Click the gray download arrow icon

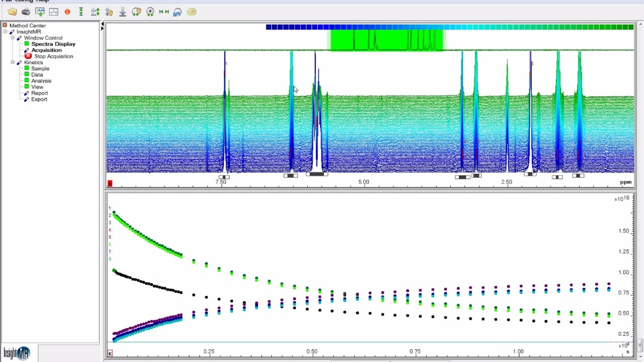coord(122,12)
